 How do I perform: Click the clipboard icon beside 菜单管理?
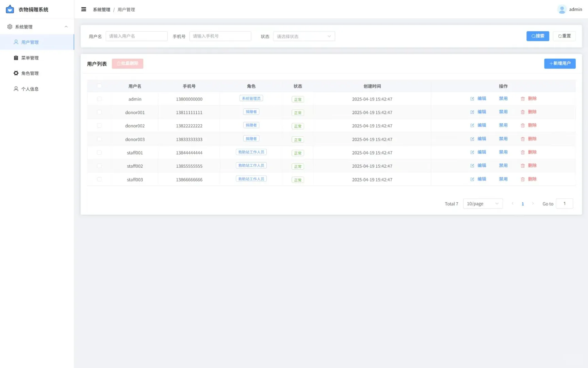(x=16, y=58)
